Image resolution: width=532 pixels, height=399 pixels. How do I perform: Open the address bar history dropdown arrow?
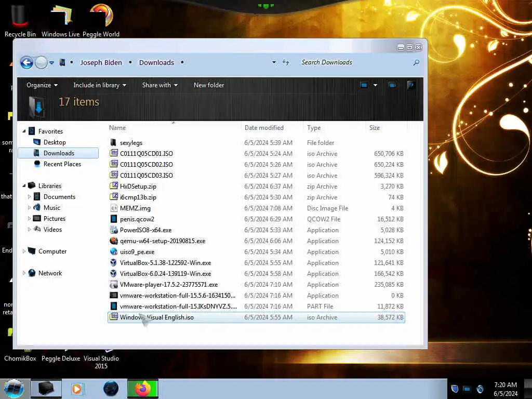tap(274, 62)
